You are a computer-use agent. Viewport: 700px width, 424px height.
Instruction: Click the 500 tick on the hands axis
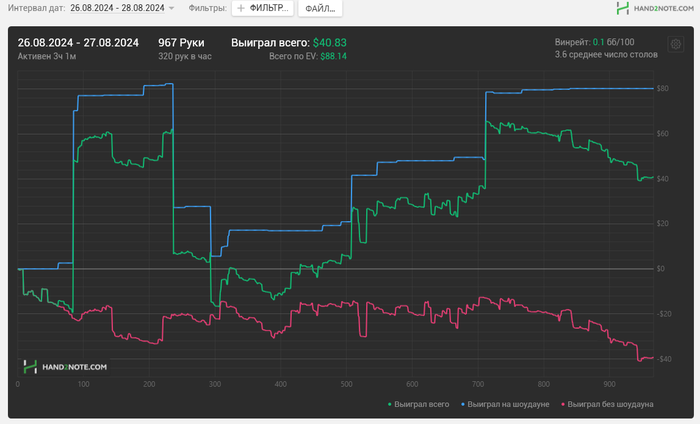click(x=346, y=384)
